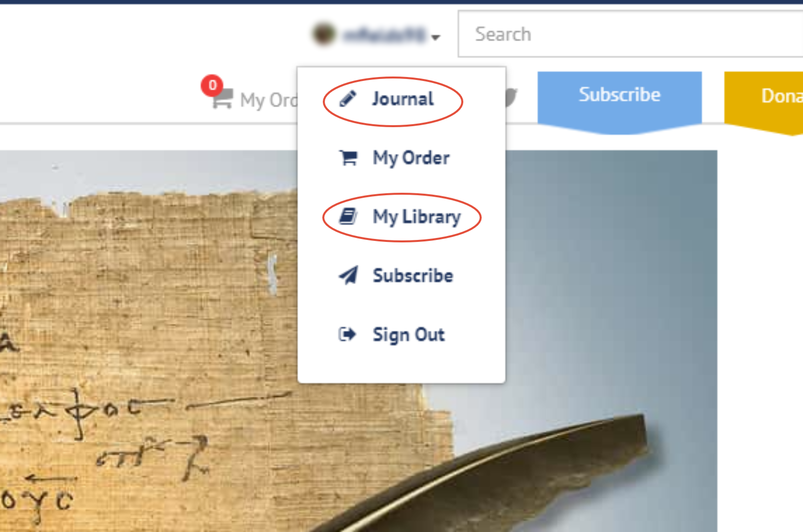Click the My Order header link
Viewport: 803px width, 532px height.
[269, 100]
